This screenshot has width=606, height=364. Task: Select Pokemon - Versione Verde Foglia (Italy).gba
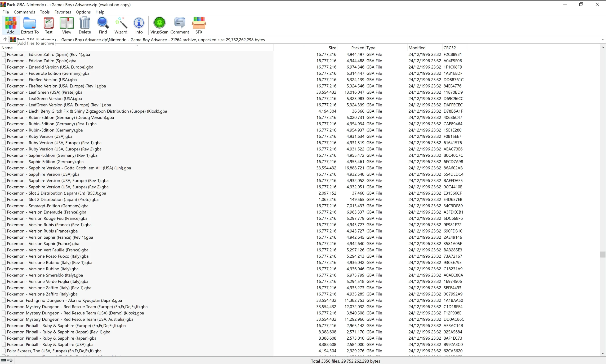(48, 281)
